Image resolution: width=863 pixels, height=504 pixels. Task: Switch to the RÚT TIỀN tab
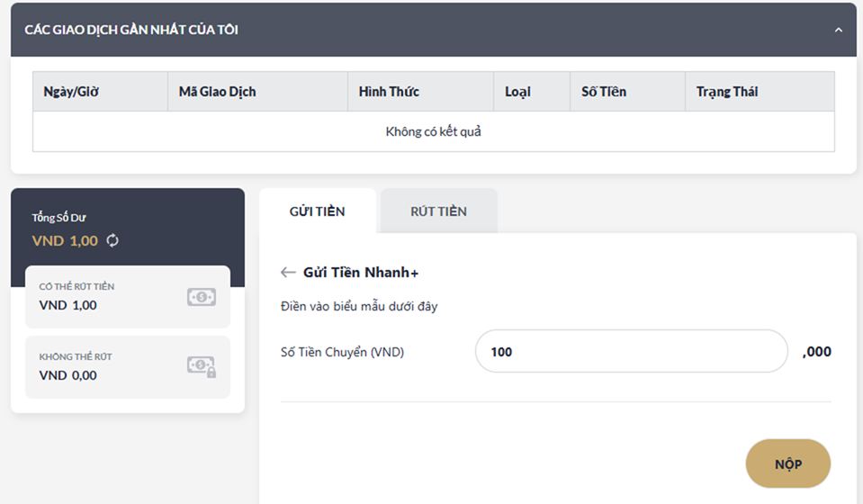tap(438, 211)
